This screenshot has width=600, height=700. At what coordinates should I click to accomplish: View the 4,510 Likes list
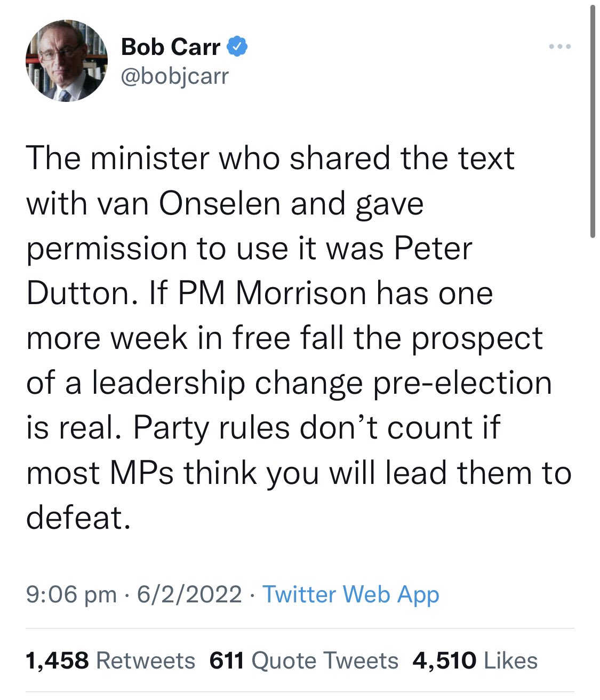coord(475,661)
